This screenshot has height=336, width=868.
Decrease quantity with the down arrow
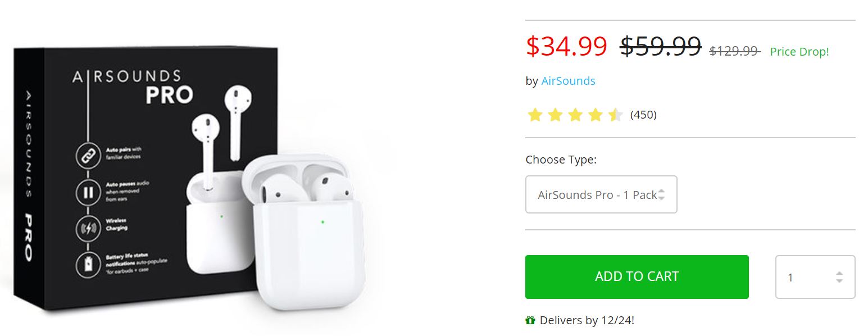(839, 280)
